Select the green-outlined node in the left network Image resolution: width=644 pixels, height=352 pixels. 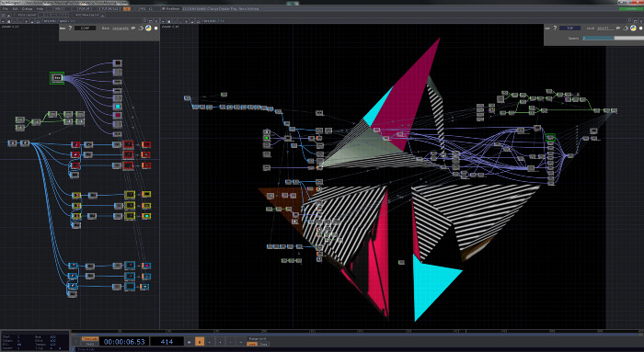(x=57, y=77)
